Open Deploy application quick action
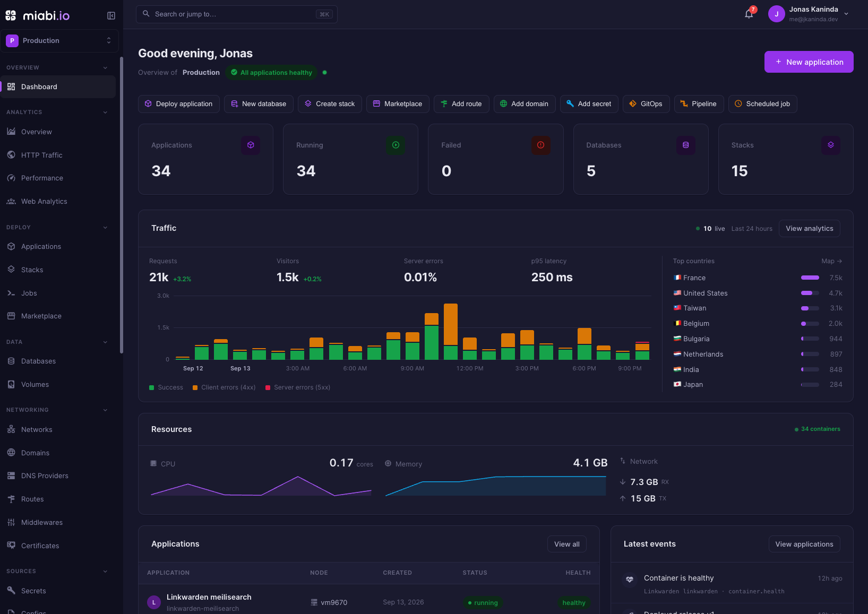The image size is (868, 614). (179, 104)
